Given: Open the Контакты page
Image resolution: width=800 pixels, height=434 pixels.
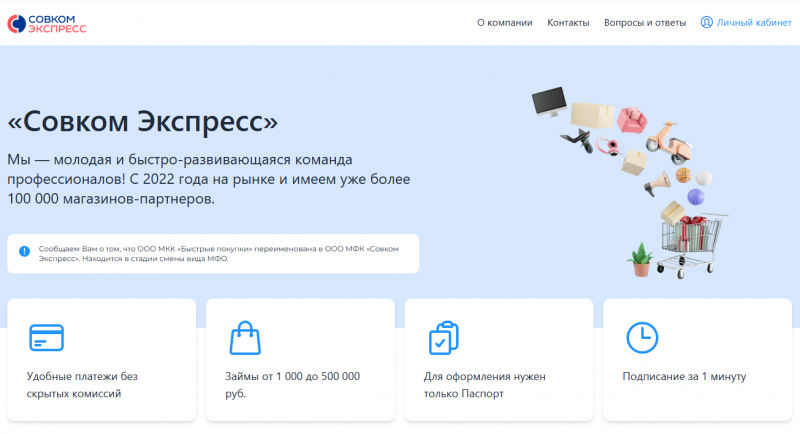Looking at the screenshot, I should pos(568,23).
